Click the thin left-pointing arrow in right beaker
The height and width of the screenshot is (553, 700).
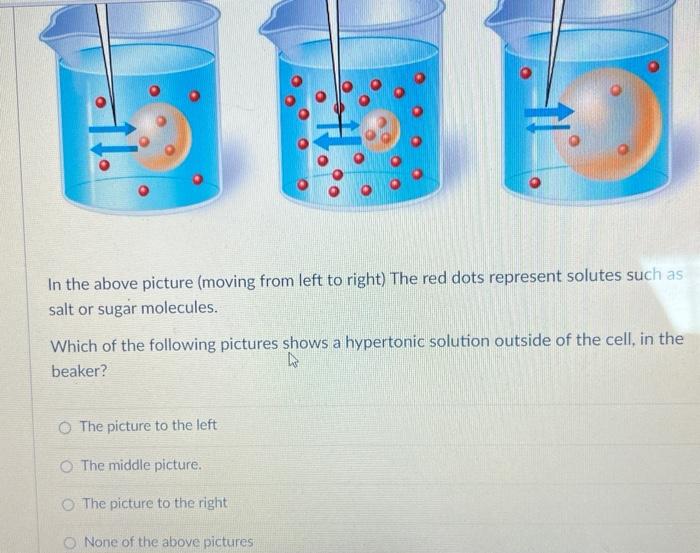(548, 128)
